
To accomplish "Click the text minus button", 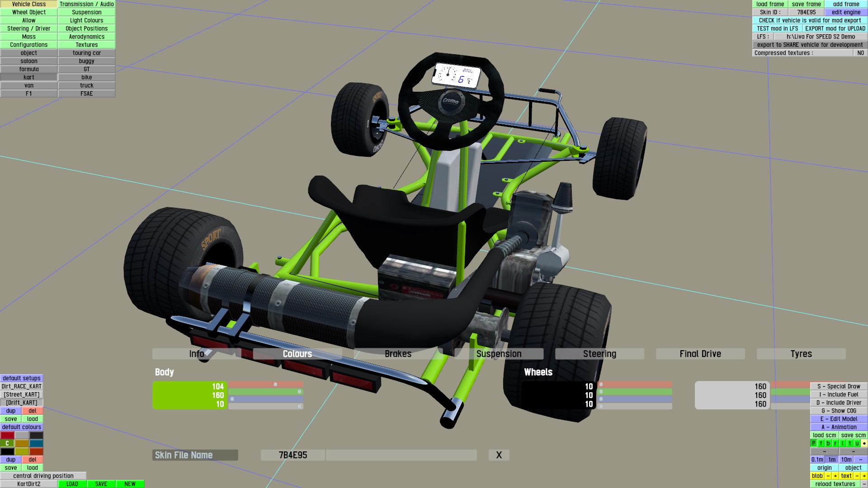I will pyautogui.click(x=857, y=476).
